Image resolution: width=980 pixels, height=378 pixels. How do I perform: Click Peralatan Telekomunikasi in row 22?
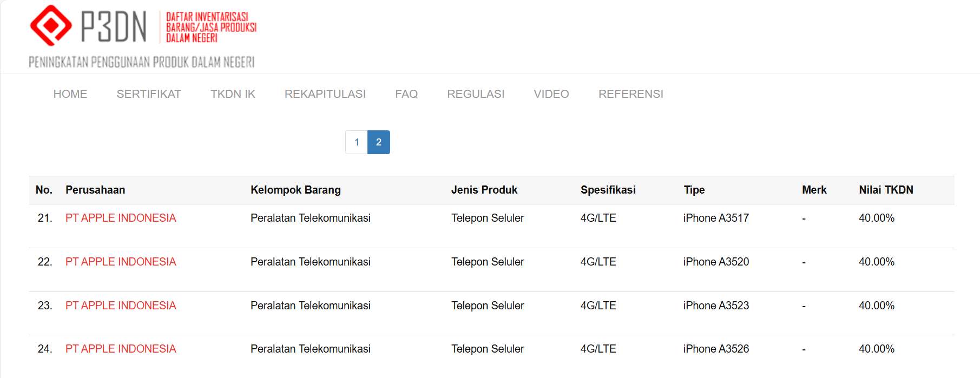pos(311,262)
